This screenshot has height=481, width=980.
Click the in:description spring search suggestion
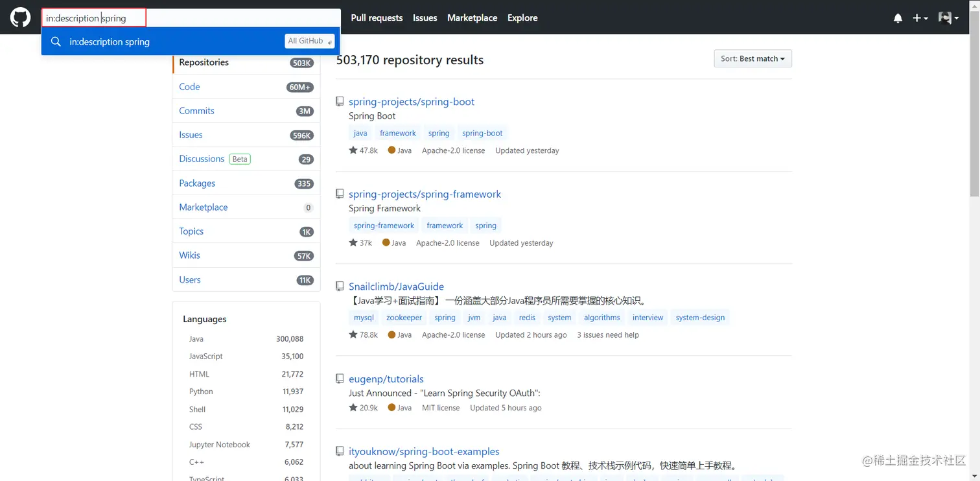coord(191,41)
